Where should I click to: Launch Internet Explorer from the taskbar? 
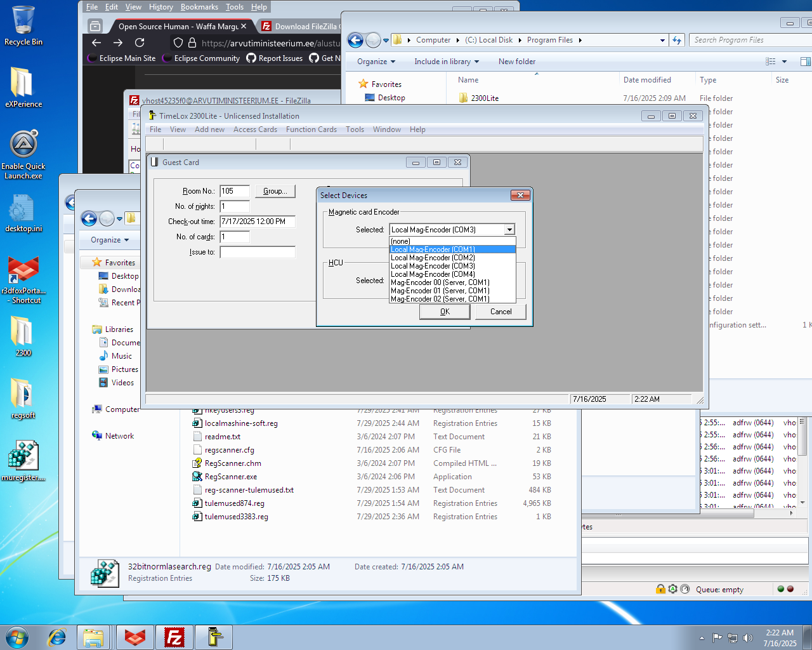[x=57, y=637]
